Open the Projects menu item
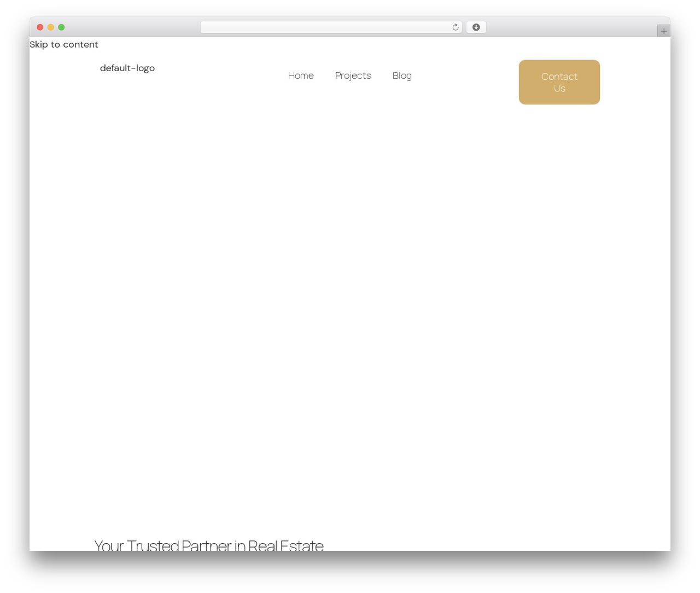Screen dimensions: 700x593 click(x=353, y=75)
